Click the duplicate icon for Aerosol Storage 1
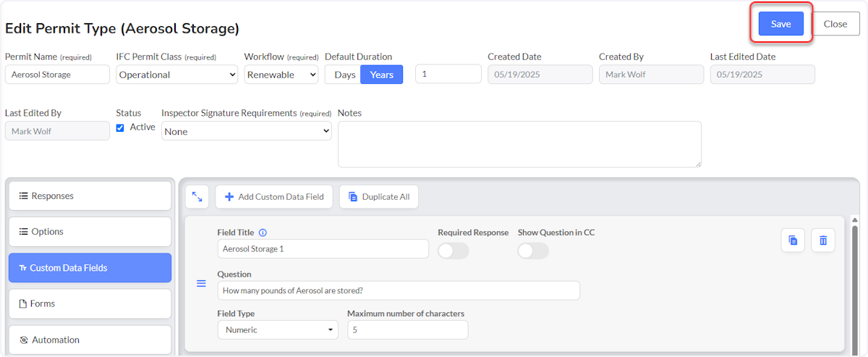This screenshot has width=868, height=357. click(x=793, y=240)
